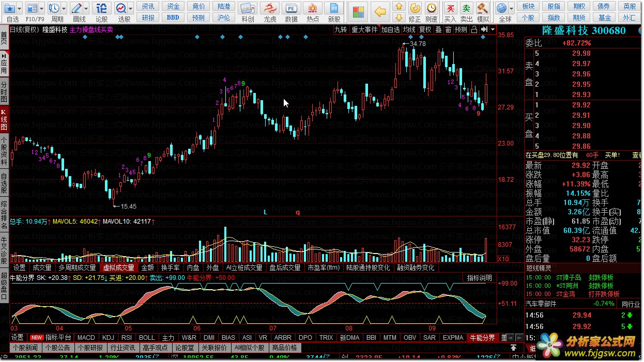The height and width of the screenshot is (362, 644).
Task: Open the 个股新闻 bottom tab
Action: coord(25,348)
